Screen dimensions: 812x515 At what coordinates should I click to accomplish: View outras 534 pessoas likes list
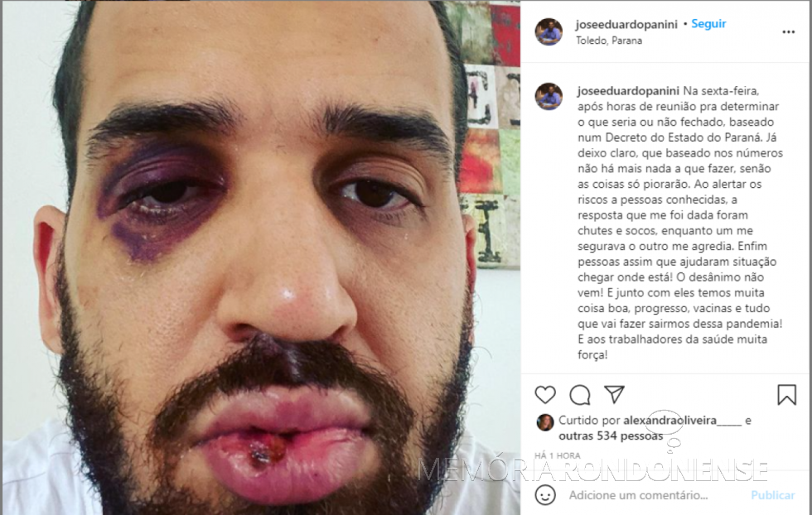(x=611, y=436)
